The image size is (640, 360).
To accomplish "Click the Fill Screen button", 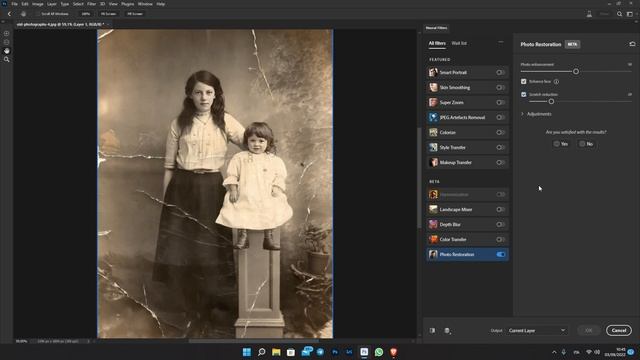I will (x=135, y=14).
